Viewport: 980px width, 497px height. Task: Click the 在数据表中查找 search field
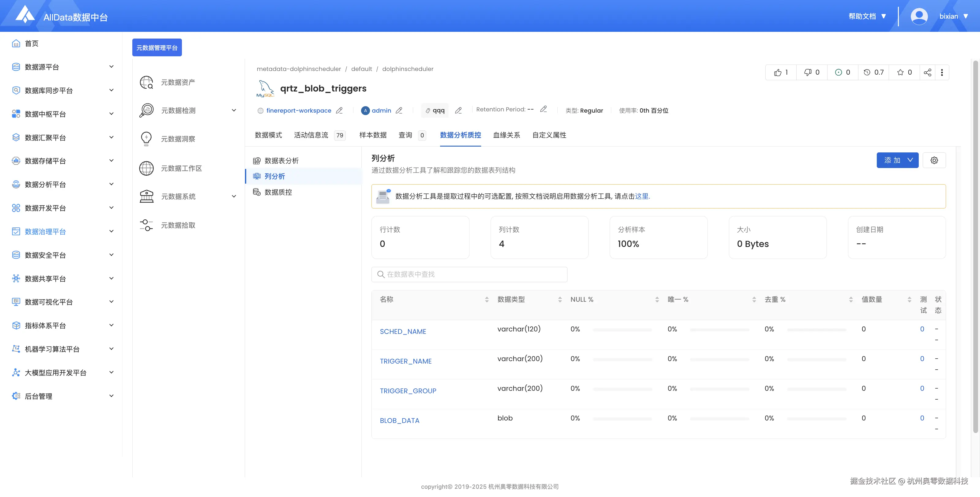click(x=469, y=274)
